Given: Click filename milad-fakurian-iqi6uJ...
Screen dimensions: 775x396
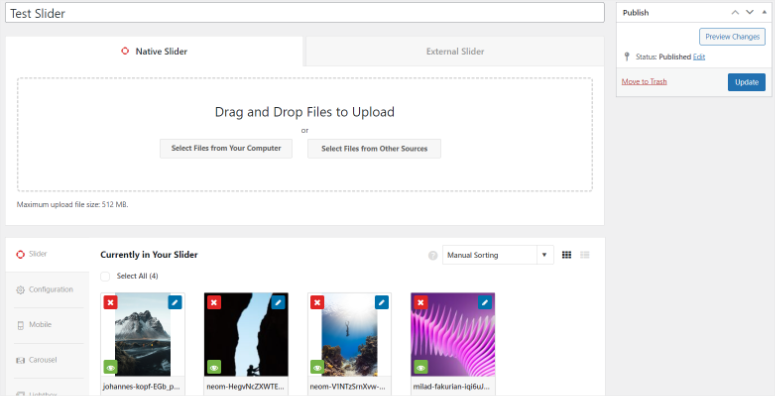Looking at the screenshot, I should click(451, 387).
